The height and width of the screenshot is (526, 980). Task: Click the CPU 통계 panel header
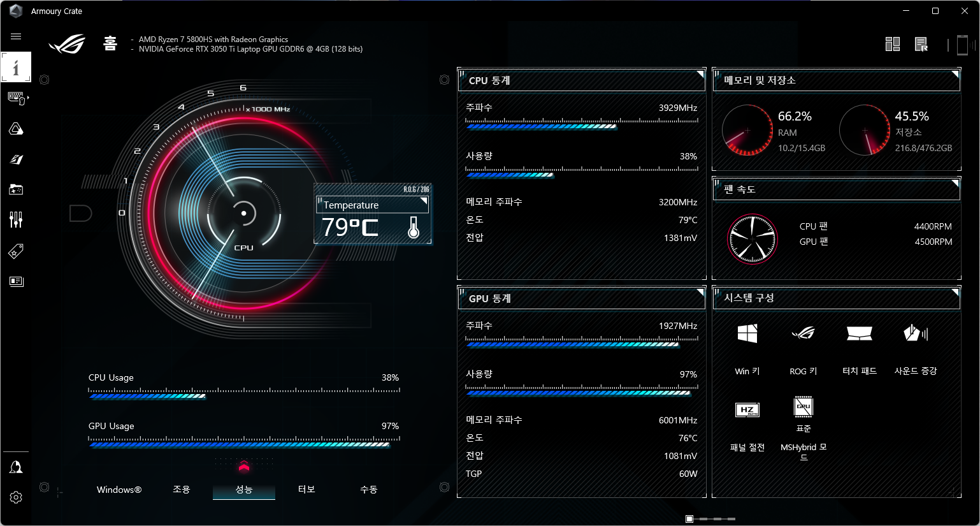582,80
